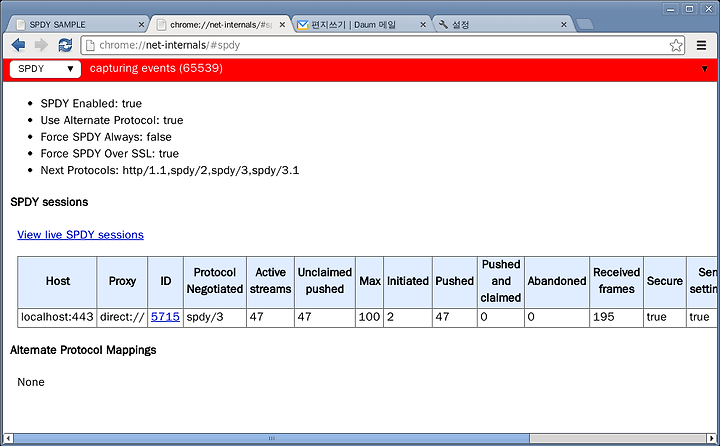Open the Chrome hamburger menu
The image size is (720, 446).
(701, 45)
